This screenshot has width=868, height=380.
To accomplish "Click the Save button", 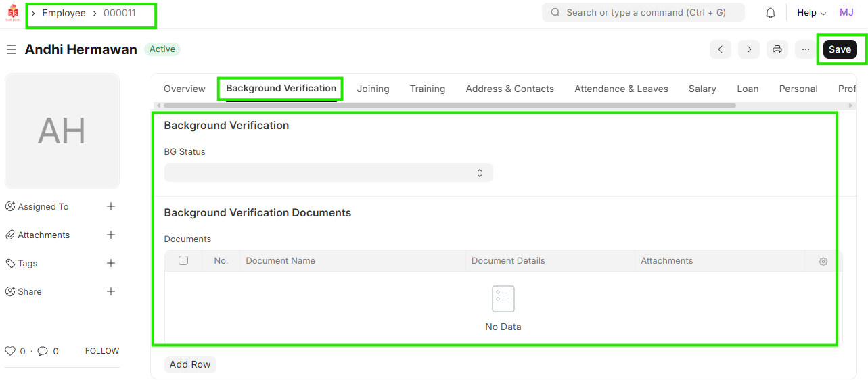I will tap(840, 49).
